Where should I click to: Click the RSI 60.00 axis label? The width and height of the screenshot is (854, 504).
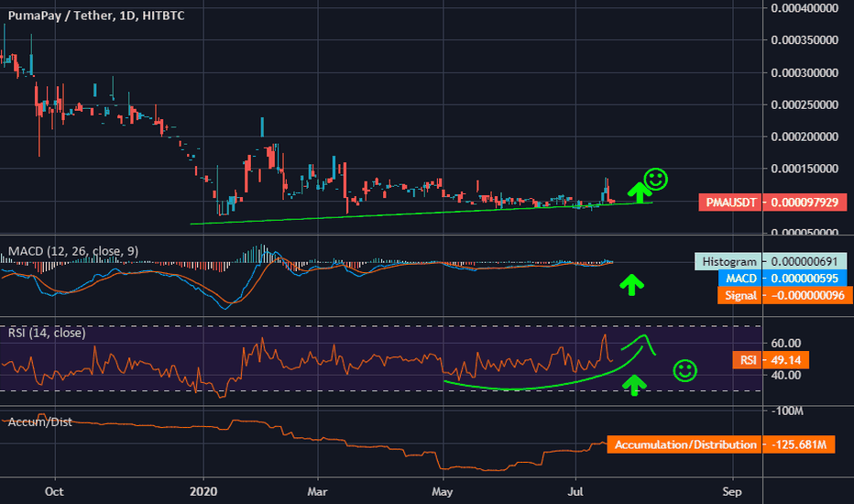(786, 344)
